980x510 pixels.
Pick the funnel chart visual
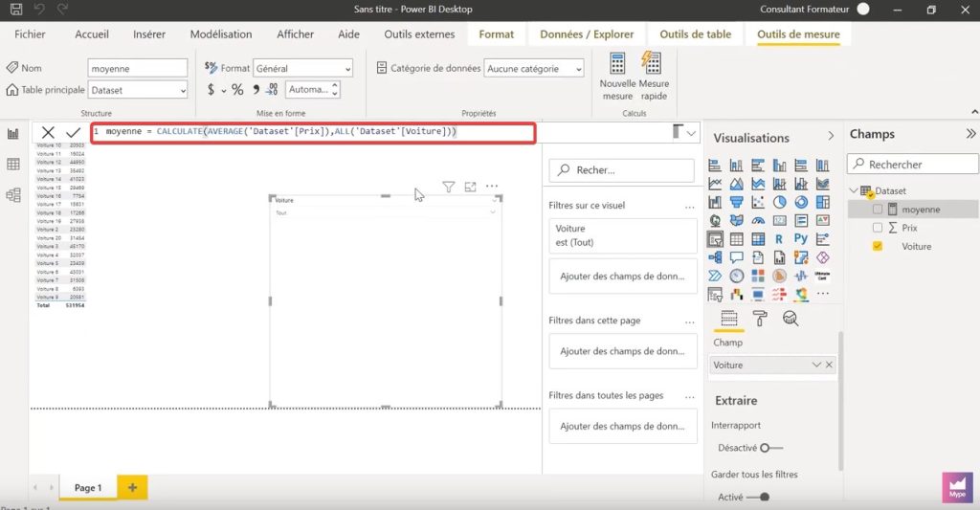point(737,203)
